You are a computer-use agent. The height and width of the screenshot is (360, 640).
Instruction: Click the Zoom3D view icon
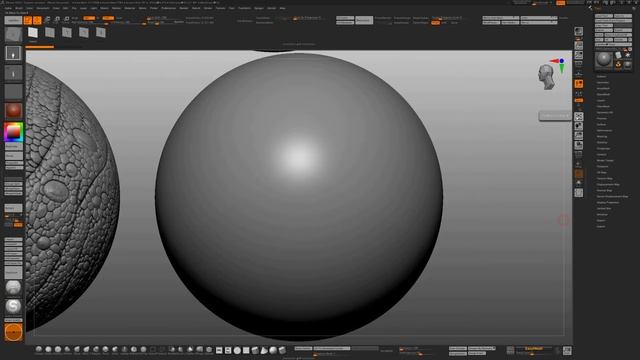click(578, 136)
